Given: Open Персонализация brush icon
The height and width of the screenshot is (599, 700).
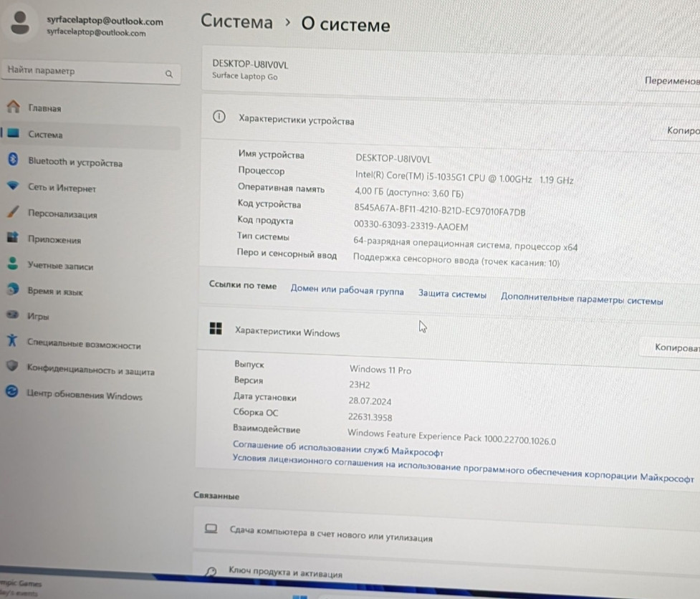Looking at the screenshot, I should click(12, 213).
